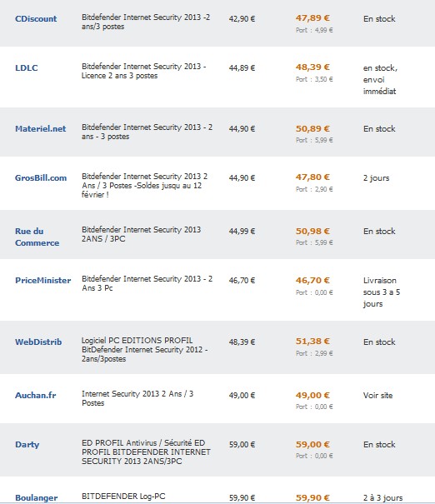Click the Rue du Commerce link

[37, 237]
